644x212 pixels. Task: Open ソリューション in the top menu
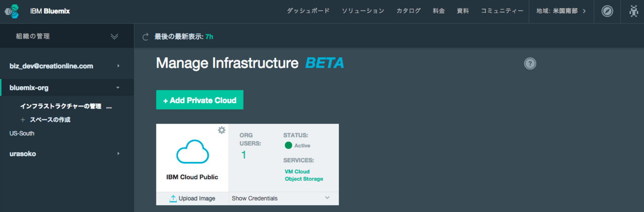363,11
